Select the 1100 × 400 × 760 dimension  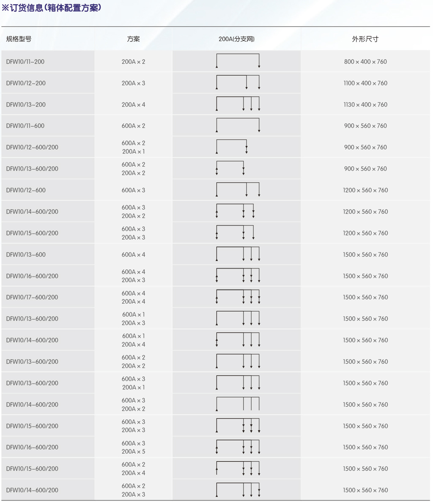pyautogui.click(x=365, y=83)
